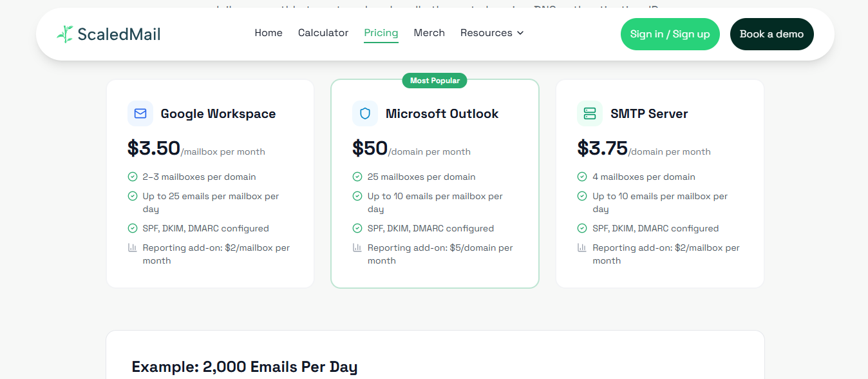Expand the Resources dropdown menu
The width and height of the screenshot is (868, 379).
492,33
